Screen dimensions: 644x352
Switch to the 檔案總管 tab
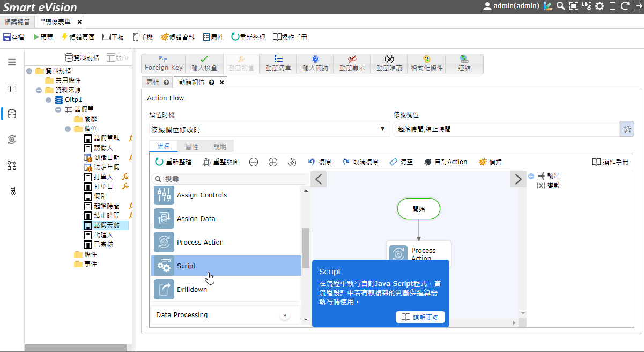pos(17,21)
